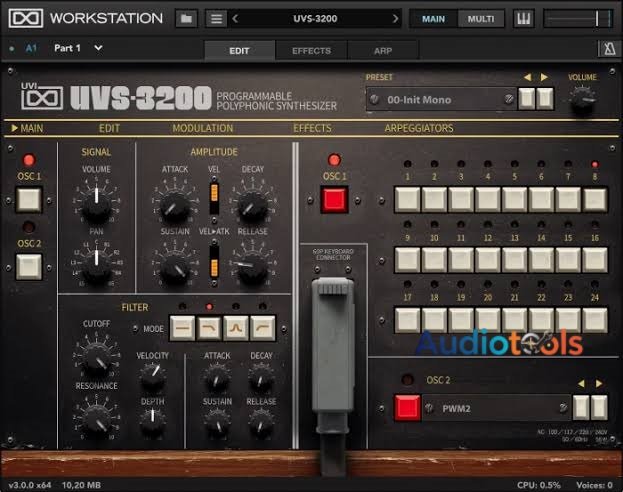This screenshot has height=492, width=623.
Task: Click the UVS-3200 instrument name selector
Action: coord(315,18)
